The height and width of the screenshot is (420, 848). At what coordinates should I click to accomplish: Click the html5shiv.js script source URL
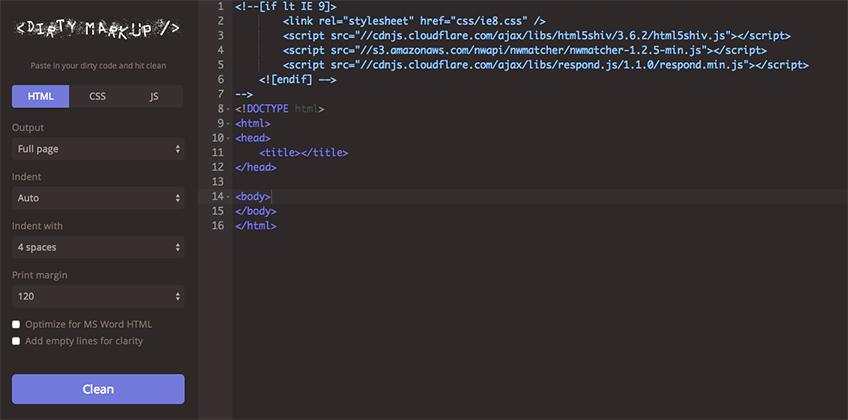click(x=542, y=36)
